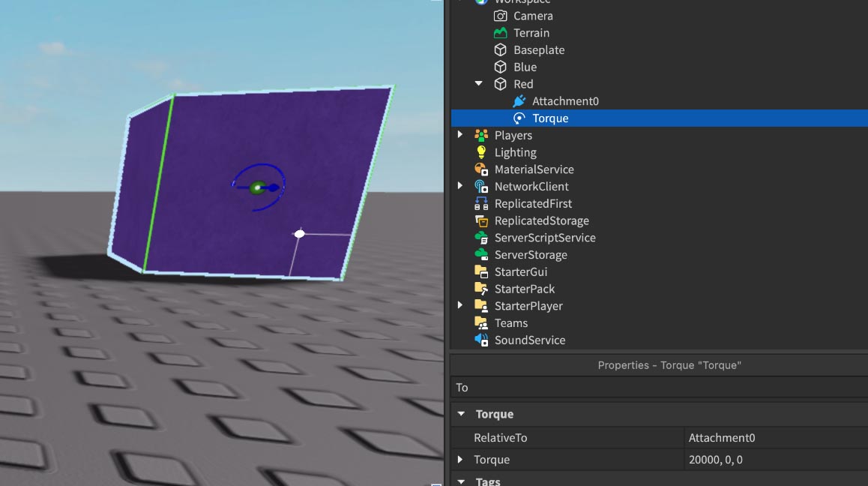
Task: Select MaterialService in the Explorer
Action: click(534, 169)
